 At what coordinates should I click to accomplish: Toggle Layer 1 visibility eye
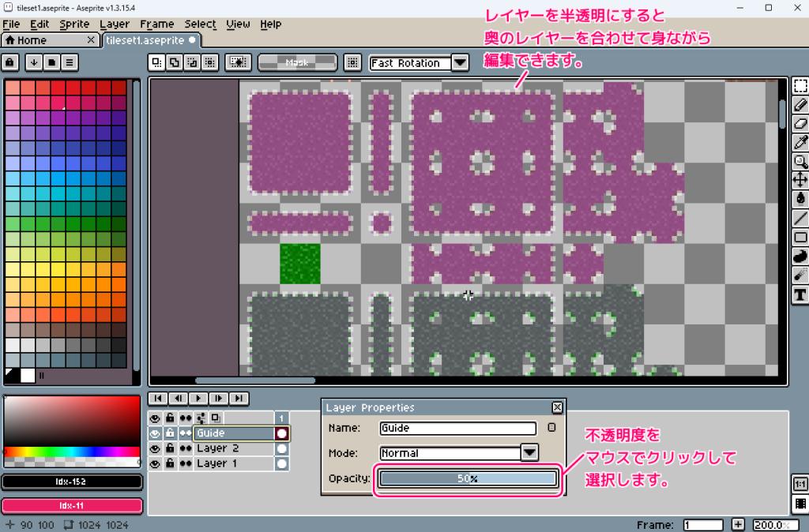point(155,464)
